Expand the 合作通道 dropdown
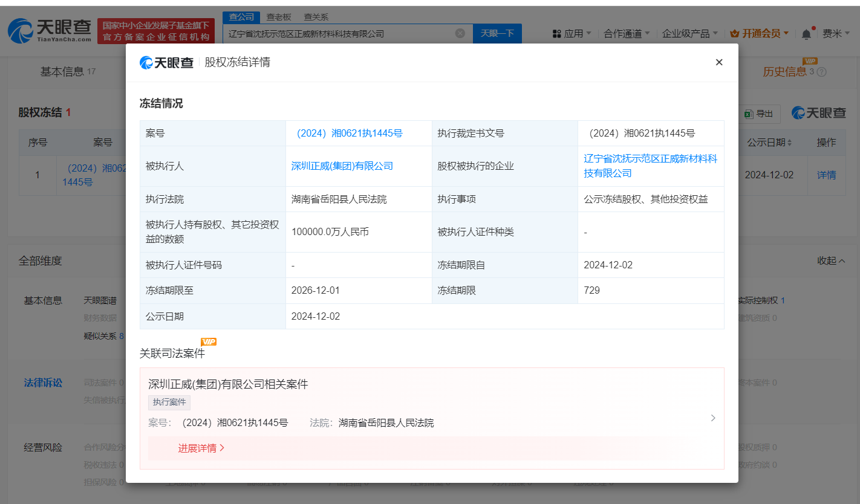The width and height of the screenshot is (860, 504). (627, 34)
